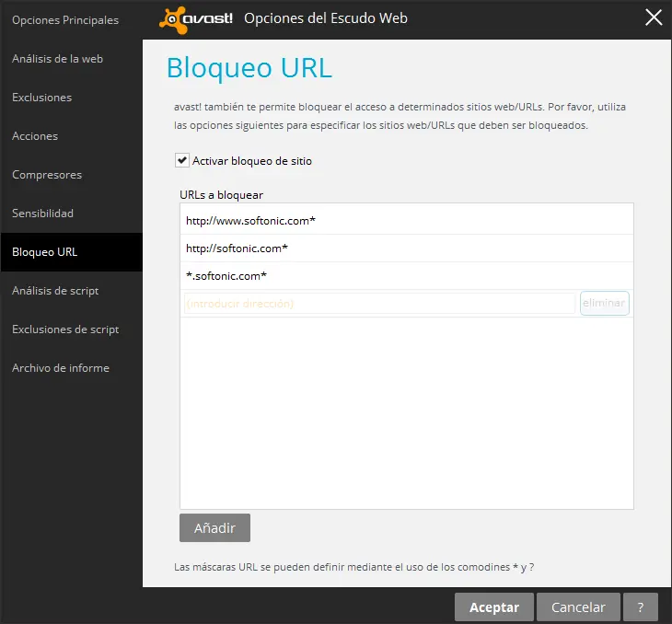Toggle Activar bloqueo de sitio checkbox

pyautogui.click(x=182, y=161)
